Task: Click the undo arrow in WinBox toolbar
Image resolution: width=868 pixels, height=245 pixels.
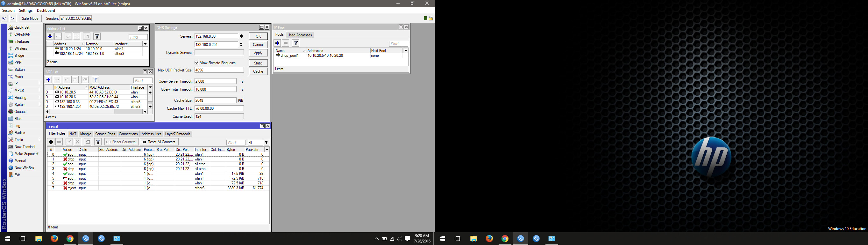Action: point(4,19)
